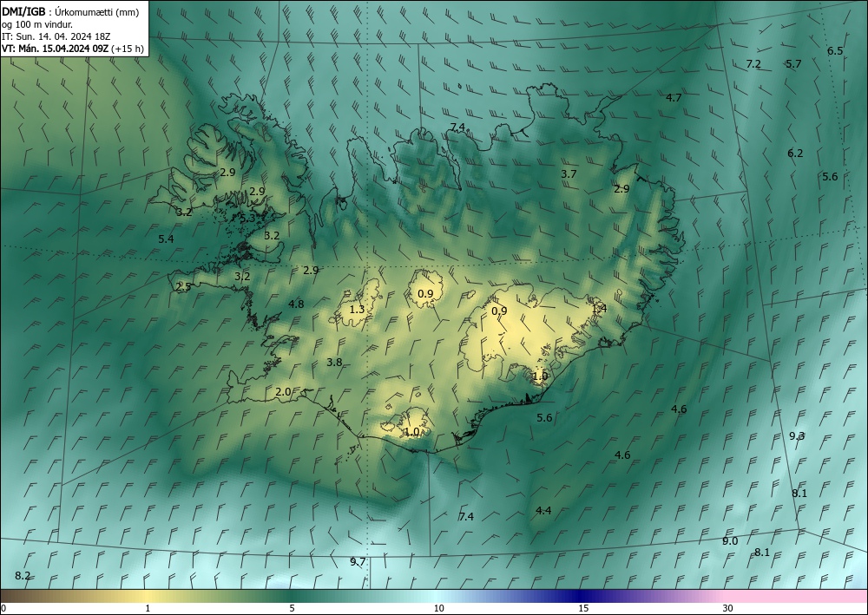Click the map value '3.7'
This screenshot has width=868, height=615.
pyautogui.click(x=569, y=173)
